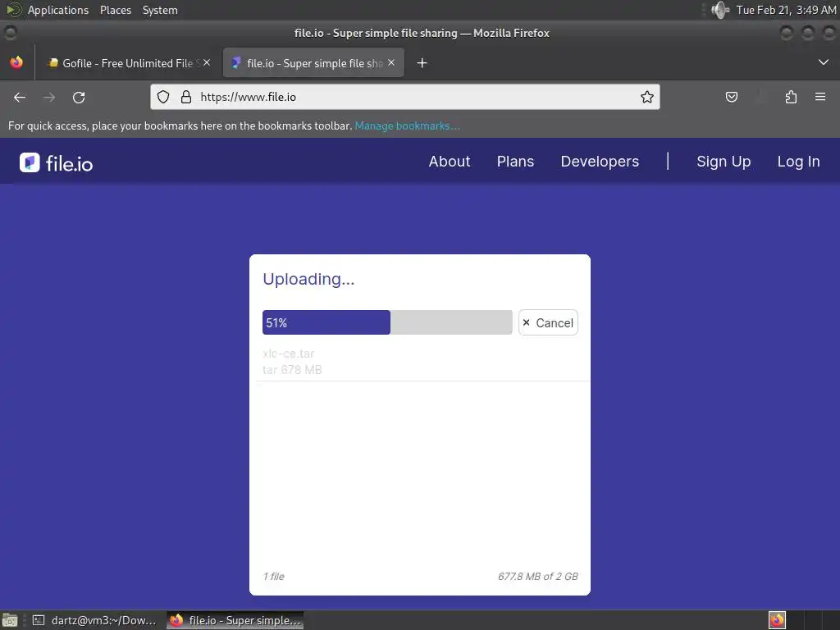Go back using the browser back arrow
The height and width of the screenshot is (630, 840).
(x=20, y=97)
